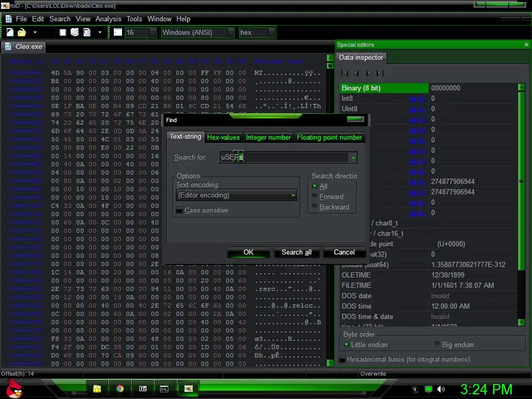Open the Windows (ANSI) charset dropdown
Viewport: 532px width, 399px height.
click(x=198, y=33)
